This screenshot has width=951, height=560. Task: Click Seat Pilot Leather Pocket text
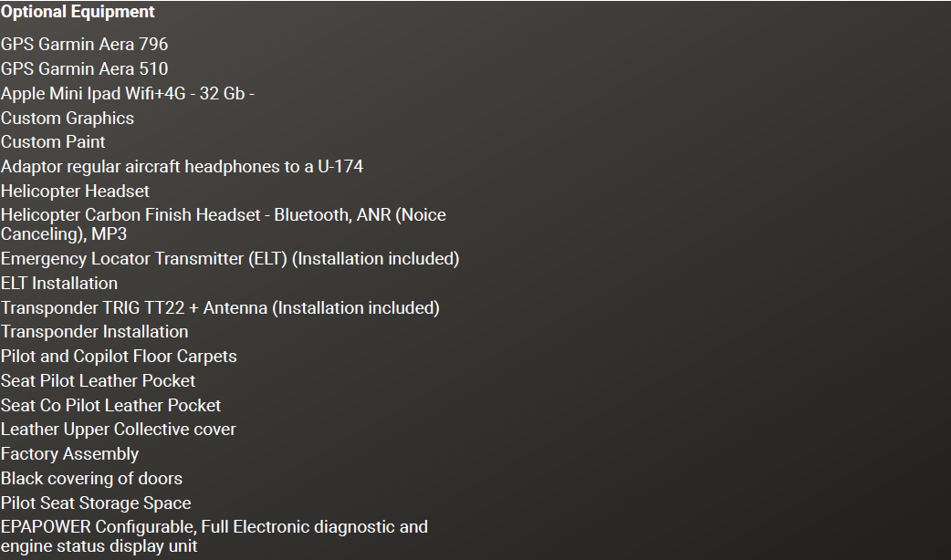[x=99, y=380]
